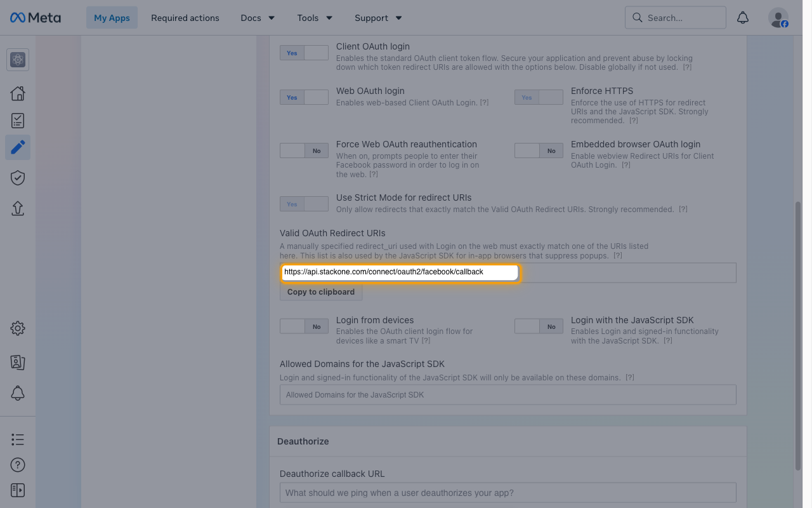Open app settings gear icon
This screenshot has height=508, width=812.
pos(18,328)
